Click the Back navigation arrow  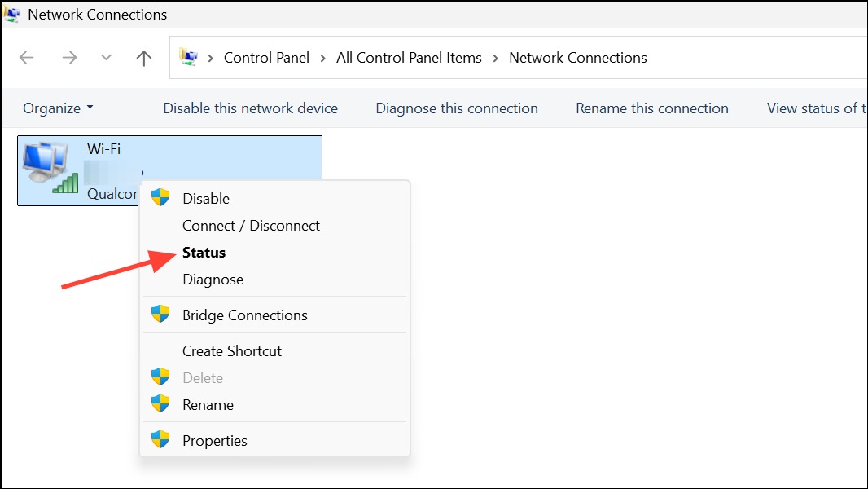click(27, 58)
